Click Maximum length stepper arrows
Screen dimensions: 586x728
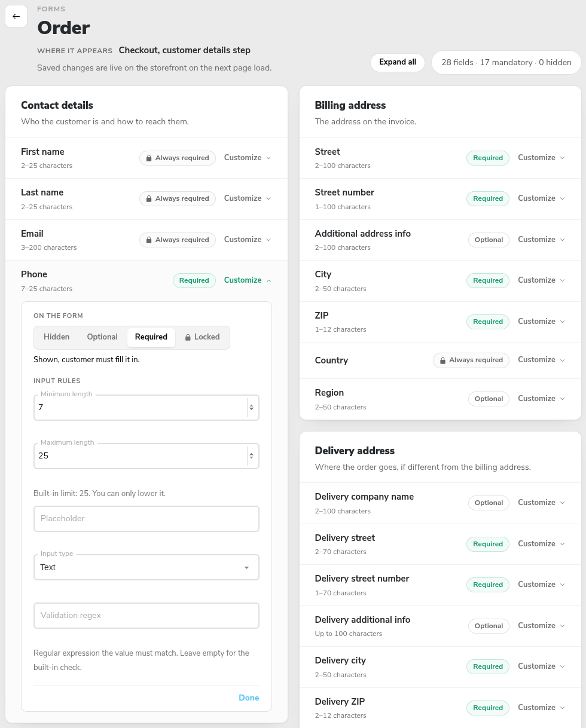pyautogui.click(x=251, y=456)
